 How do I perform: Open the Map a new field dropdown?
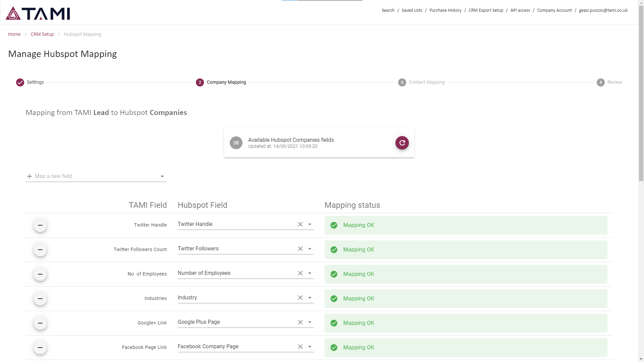pos(96,176)
